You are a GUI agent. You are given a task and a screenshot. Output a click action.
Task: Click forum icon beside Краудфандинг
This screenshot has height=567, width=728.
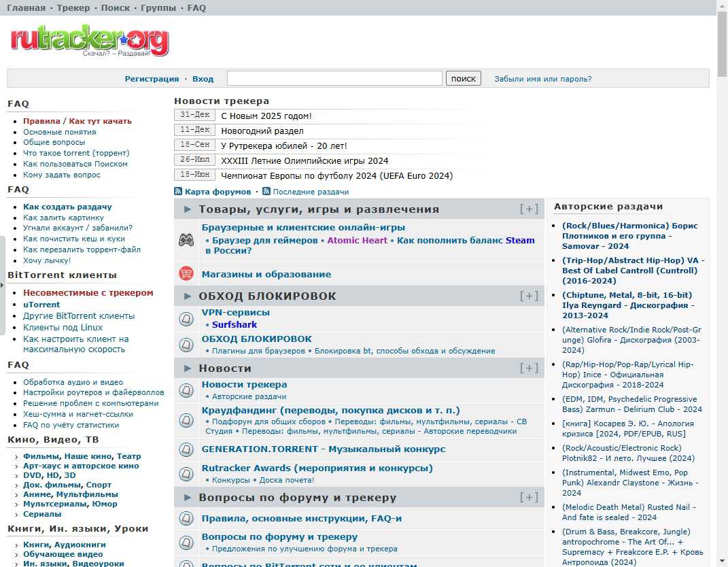(186, 420)
